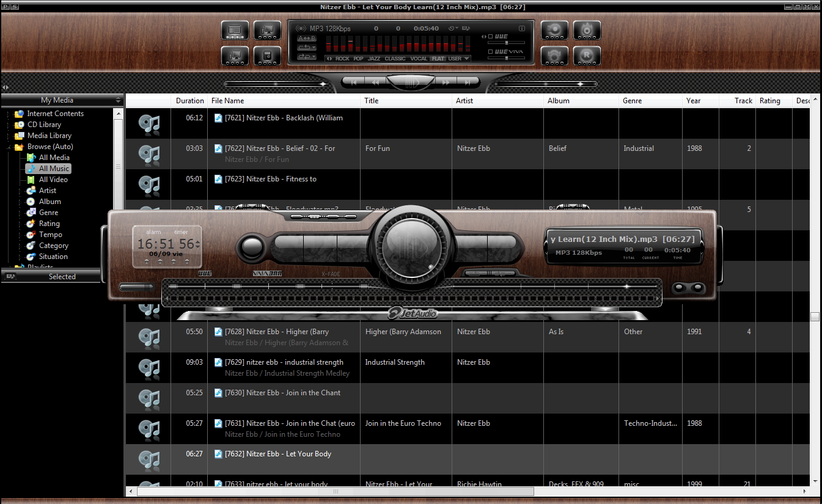The image size is (822, 504).
Task: Open the shuffle mode dropdown in the display
Action: click(307, 56)
